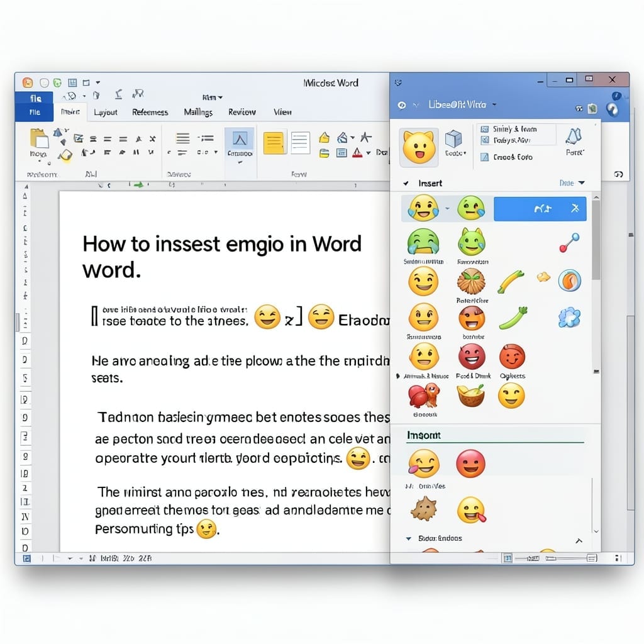
Task: Click the grid-shaped save icon in Word's quick access bar
Action: click(72, 83)
